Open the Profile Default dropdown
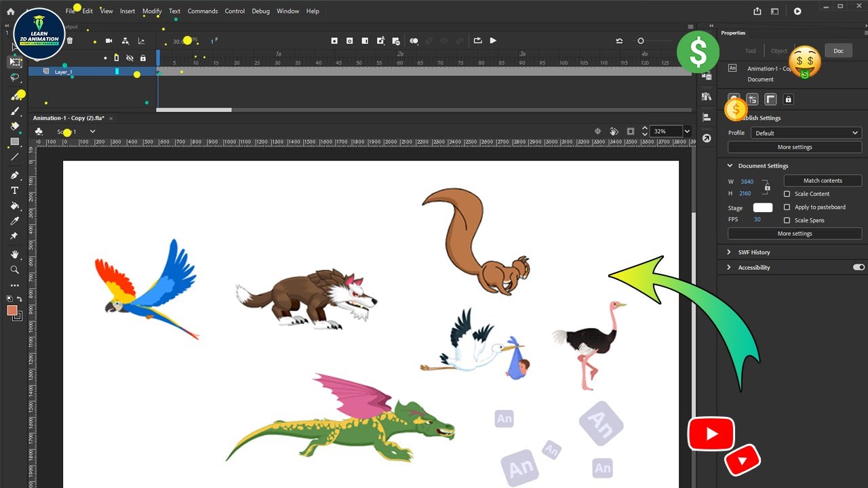The height and width of the screenshot is (488, 868). pyautogui.click(x=806, y=133)
